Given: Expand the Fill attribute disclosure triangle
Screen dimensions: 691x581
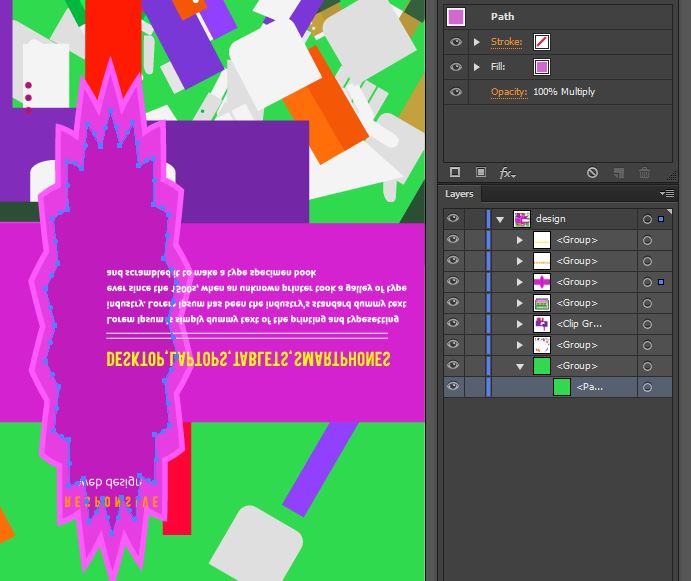Looking at the screenshot, I should point(477,67).
